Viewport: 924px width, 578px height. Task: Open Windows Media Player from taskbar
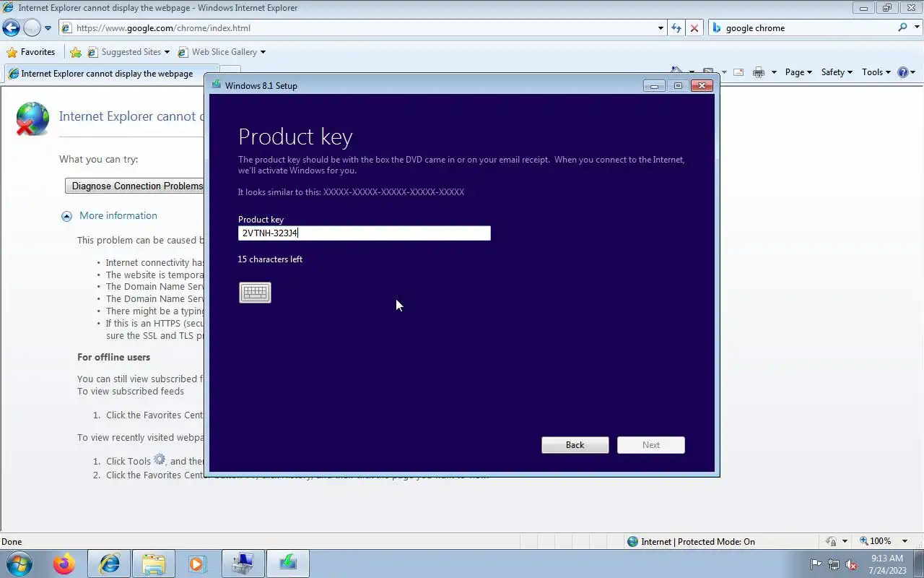tap(198, 564)
